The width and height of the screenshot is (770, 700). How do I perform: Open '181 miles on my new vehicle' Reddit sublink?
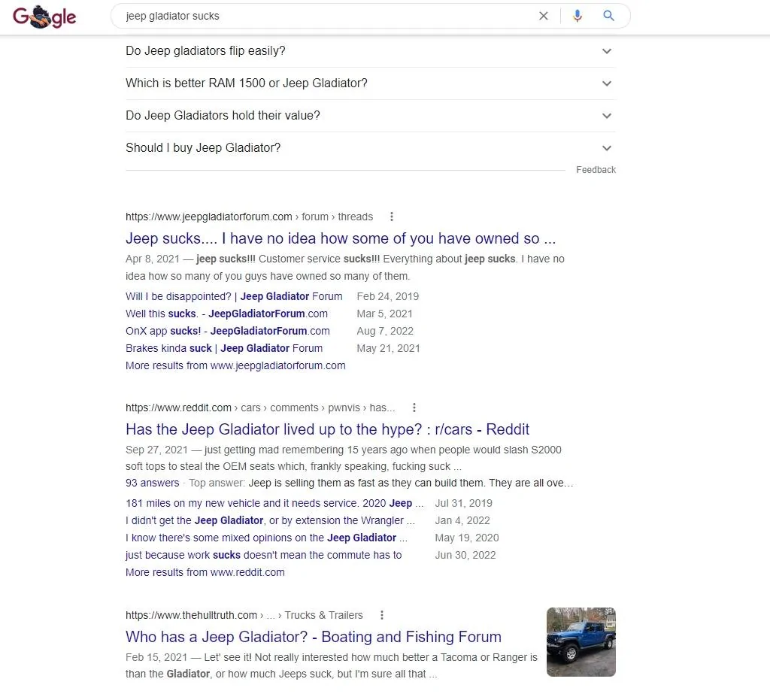[274, 503]
